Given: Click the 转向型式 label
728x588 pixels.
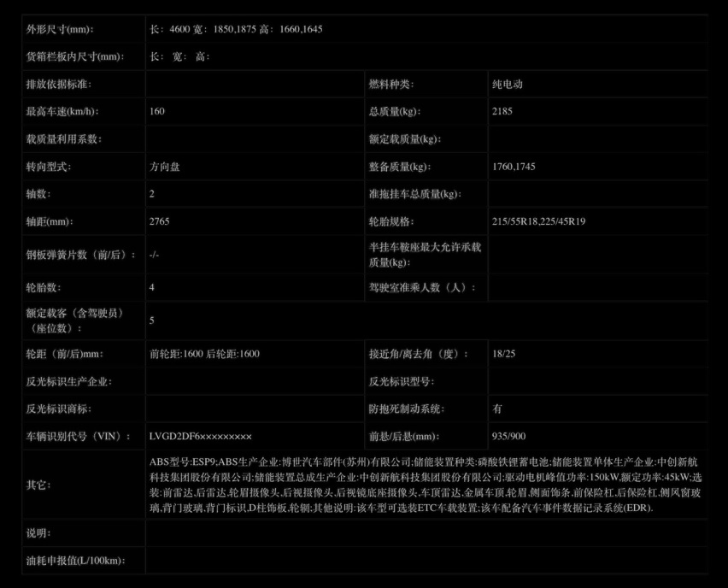Looking at the screenshot, I should click(49, 167).
